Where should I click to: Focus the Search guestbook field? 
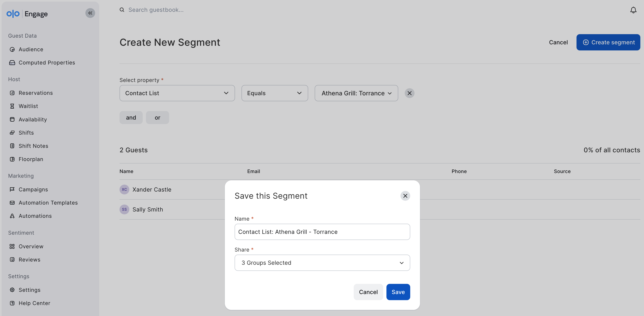tap(156, 10)
